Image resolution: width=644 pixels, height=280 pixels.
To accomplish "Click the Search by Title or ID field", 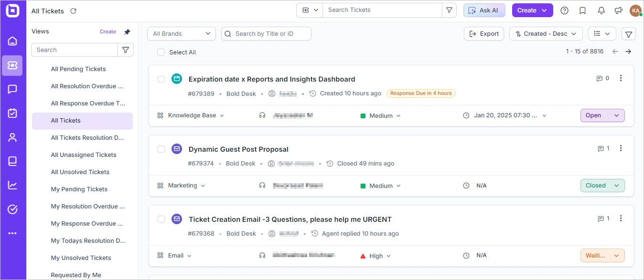I will (266, 34).
